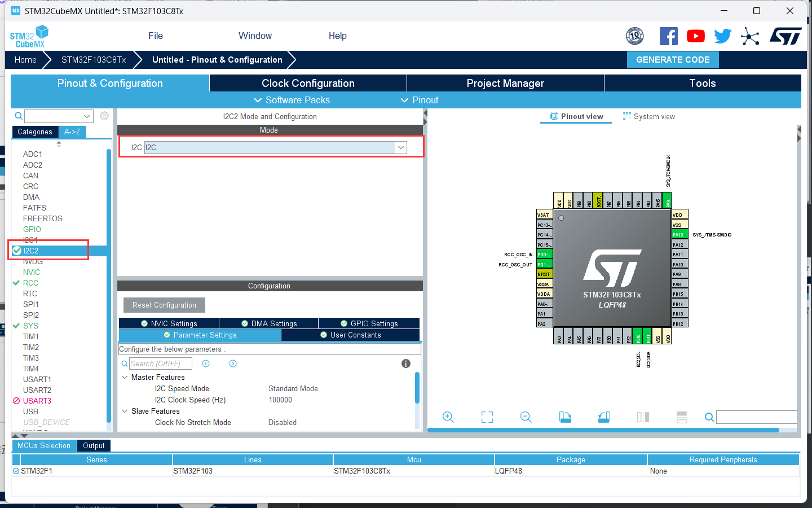
Task: Click the peripheral list vertical scrollbar
Action: pyautogui.click(x=108, y=285)
